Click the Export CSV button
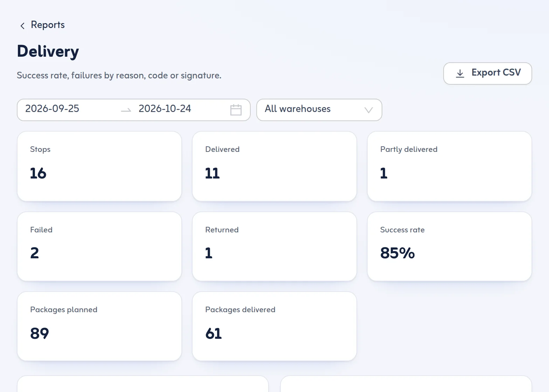Screen dimensions: 549x392 pyautogui.click(x=487, y=73)
